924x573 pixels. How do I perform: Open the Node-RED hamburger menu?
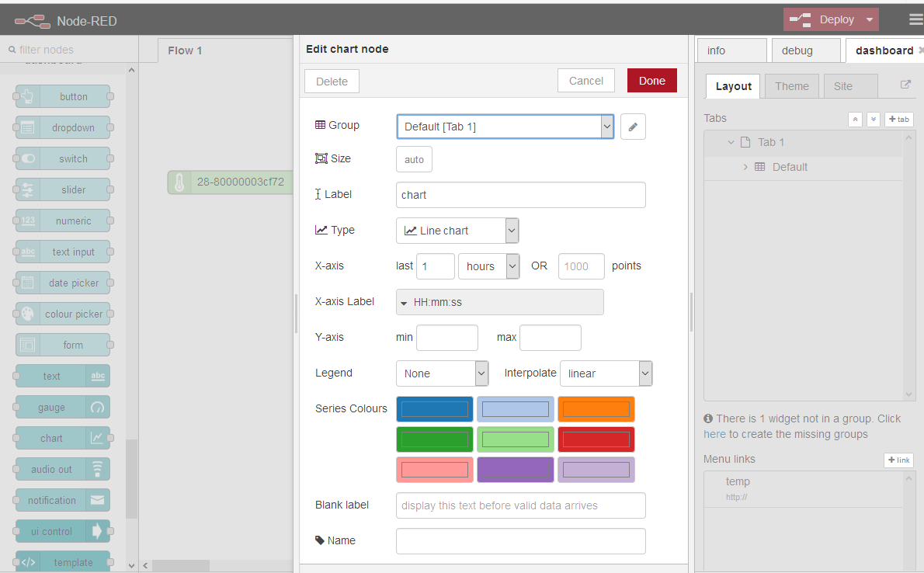point(915,20)
